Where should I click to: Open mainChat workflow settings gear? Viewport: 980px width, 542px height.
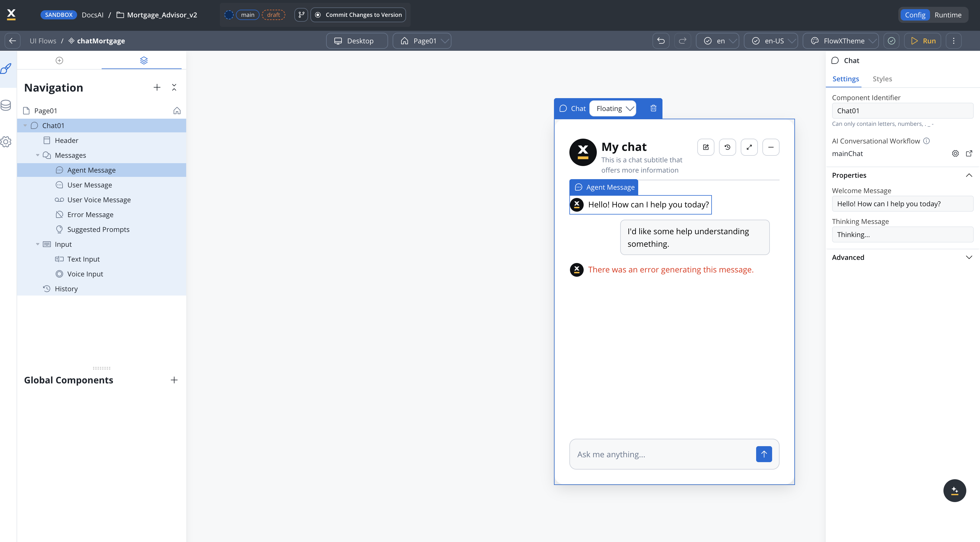[955, 153]
